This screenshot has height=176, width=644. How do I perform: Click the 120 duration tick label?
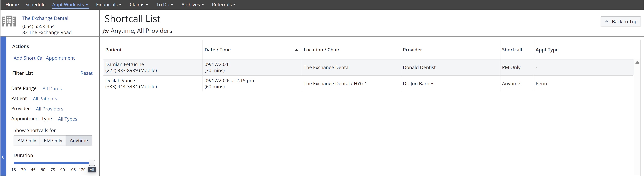point(82,170)
